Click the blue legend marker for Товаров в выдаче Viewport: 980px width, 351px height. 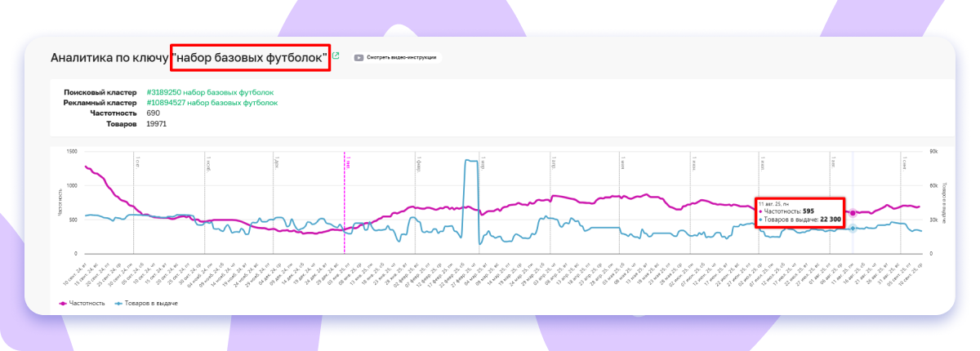[x=119, y=303]
